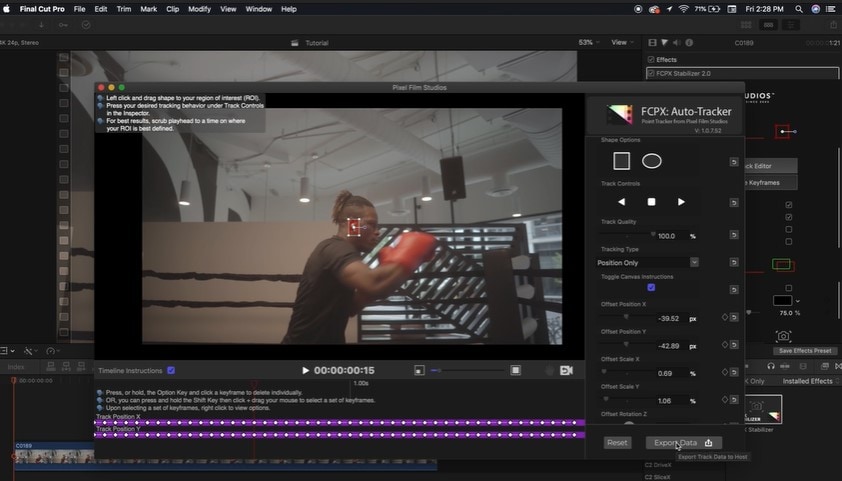Add keyframe for Offset Scale X
842x481 pixels.
point(724,372)
